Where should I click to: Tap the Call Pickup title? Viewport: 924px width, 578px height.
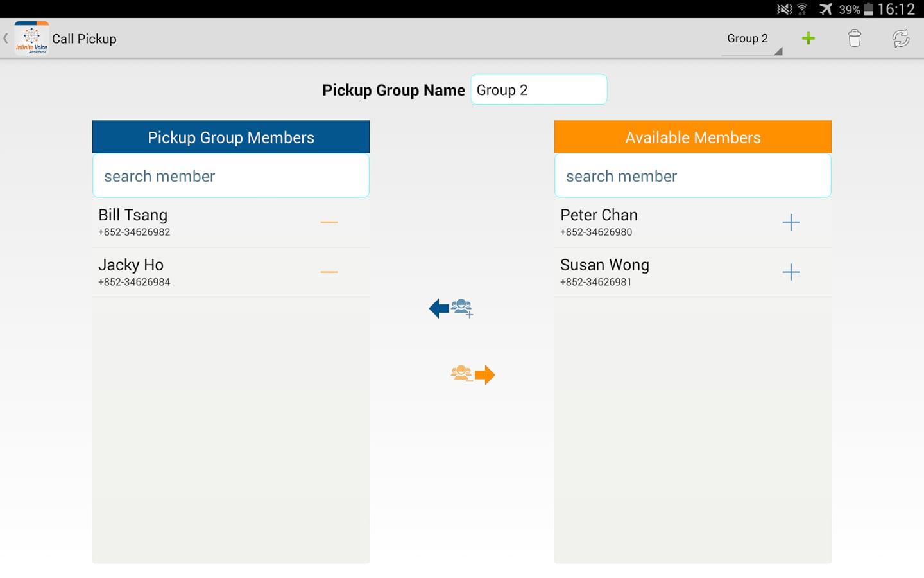click(84, 39)
